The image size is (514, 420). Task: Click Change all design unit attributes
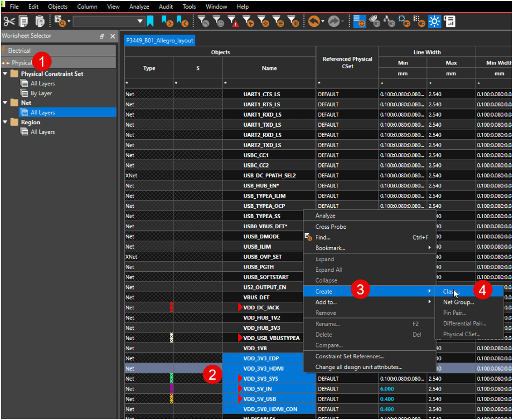(369, 367)
